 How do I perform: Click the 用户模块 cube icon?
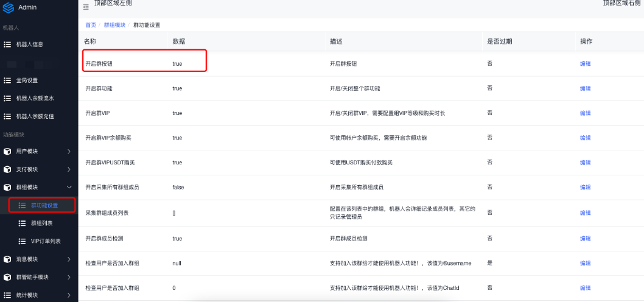(7, 151)
